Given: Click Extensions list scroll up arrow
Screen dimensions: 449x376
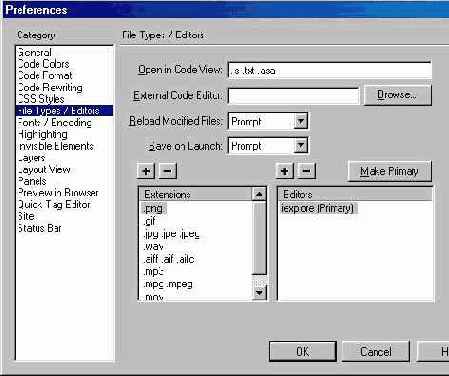Looking at the screenshot, I should coord(259,194).
